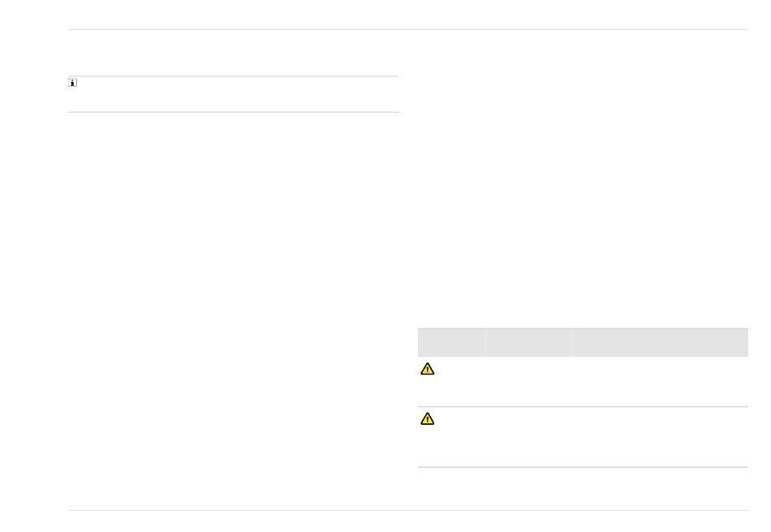Click the empty info note box
The image size is (771, 532).
(233, 94)
